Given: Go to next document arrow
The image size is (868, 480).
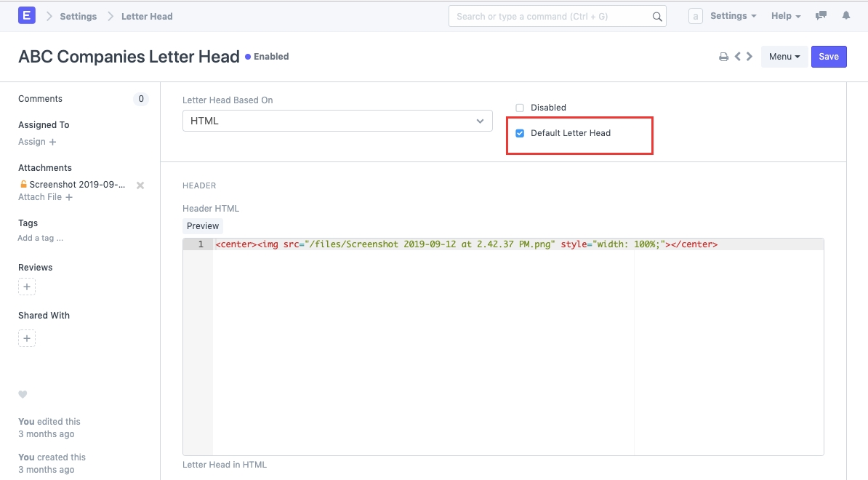Looking at the screenshot, I should (750, 57).
